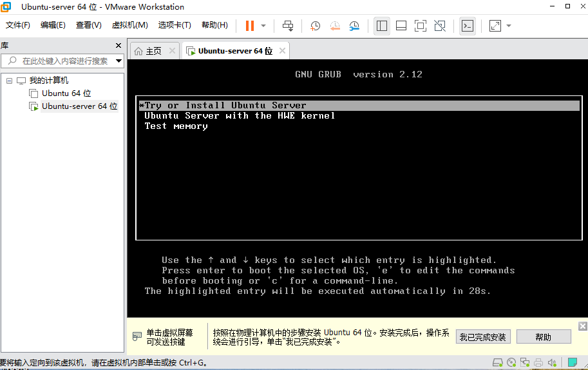Screen dimensions: 588x370
Task: Switch to the 主页 tab
Action: [153, 51]
